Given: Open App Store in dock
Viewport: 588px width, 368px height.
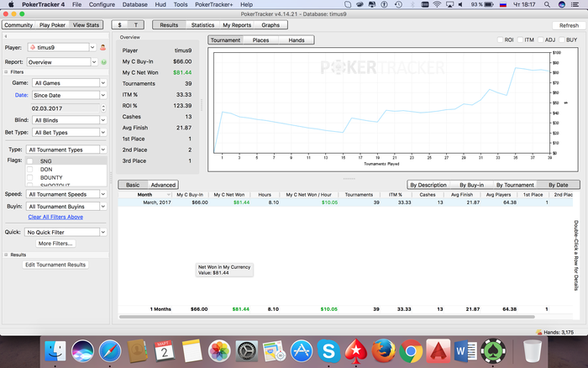Looking at the screenshot, I should pyautogui.click(x=301, y=351).
